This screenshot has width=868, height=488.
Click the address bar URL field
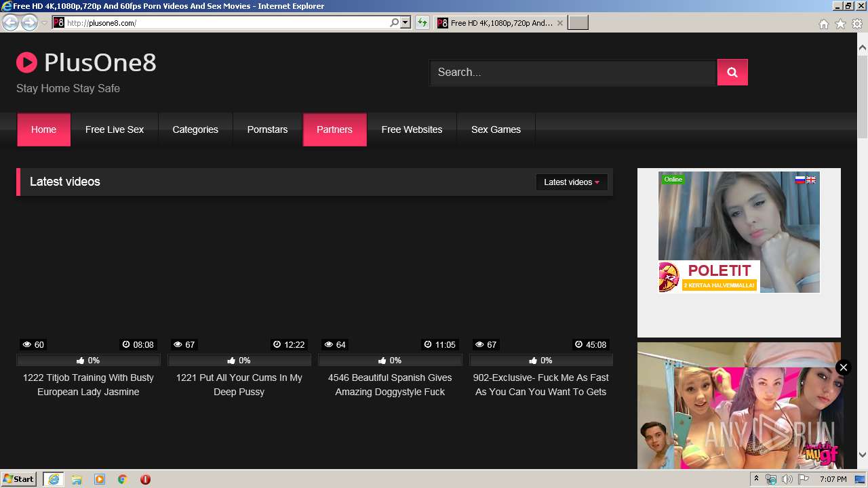click(x=227, y=23)
